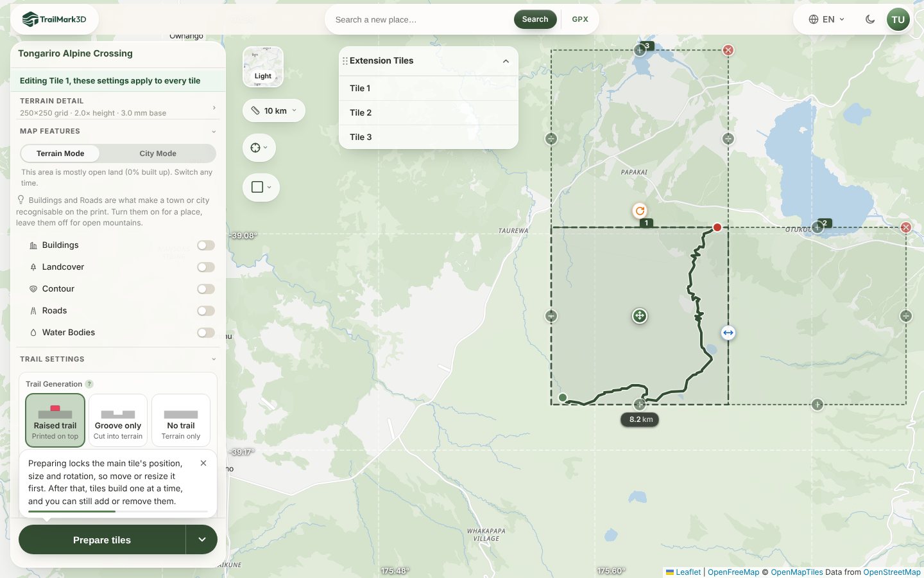Select the Groove only trail option
The width and height of the screenshot is (924, 578).
118,421
